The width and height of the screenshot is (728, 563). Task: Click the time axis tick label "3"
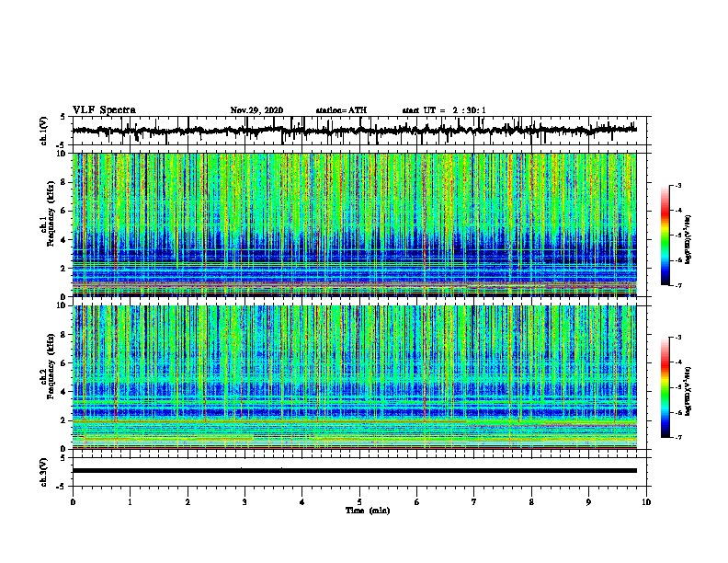pos(245,502)
